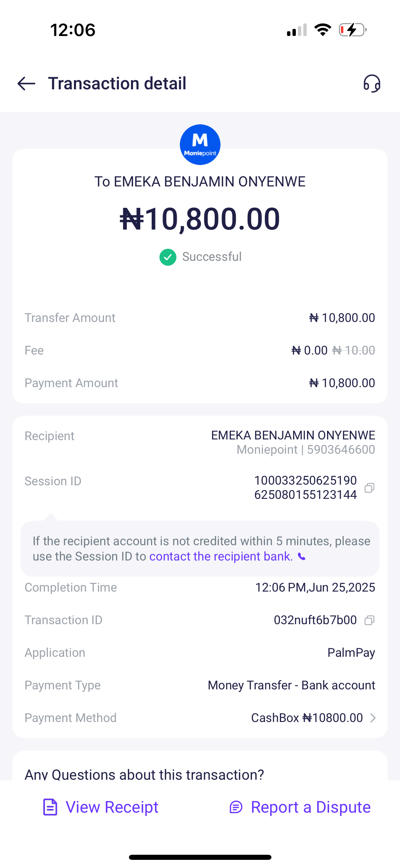Copy the Transaction ID

[369, 620]
